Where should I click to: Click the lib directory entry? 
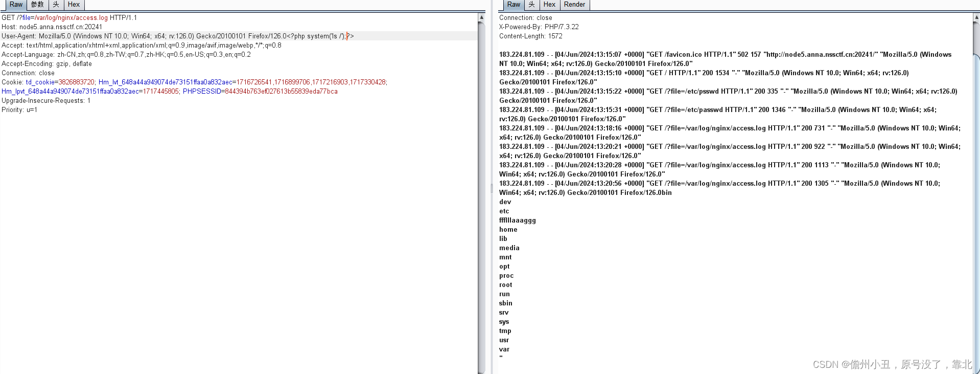(x=503, y=238)
